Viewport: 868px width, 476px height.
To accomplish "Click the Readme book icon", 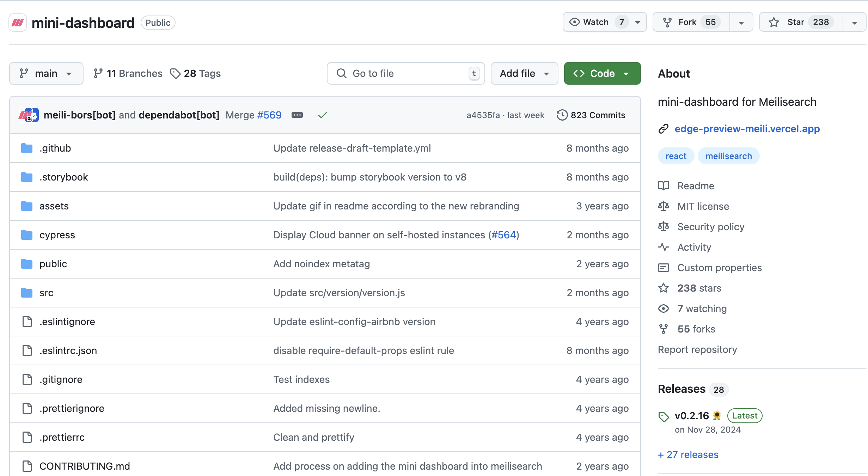I will pyautogui.click(x=664, y=186).
